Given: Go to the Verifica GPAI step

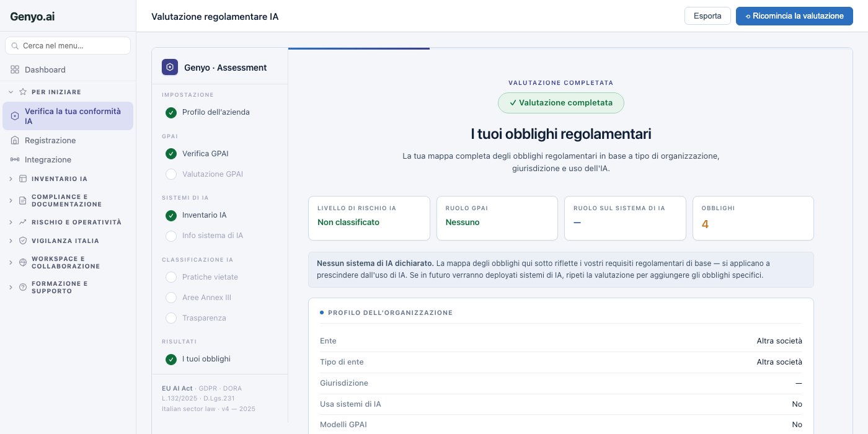Looking at the screenshot, I should (x=219, y=153).
